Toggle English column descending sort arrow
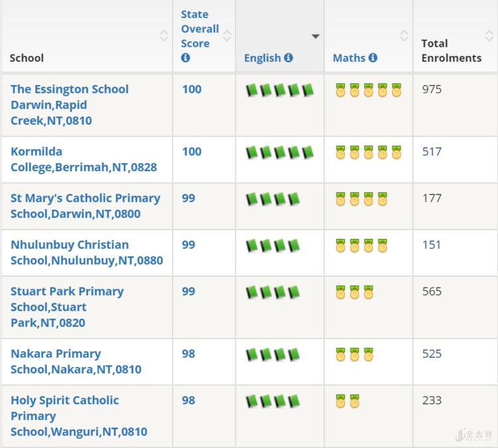This screenshot has height=448, width=498. tap(315, 37)
